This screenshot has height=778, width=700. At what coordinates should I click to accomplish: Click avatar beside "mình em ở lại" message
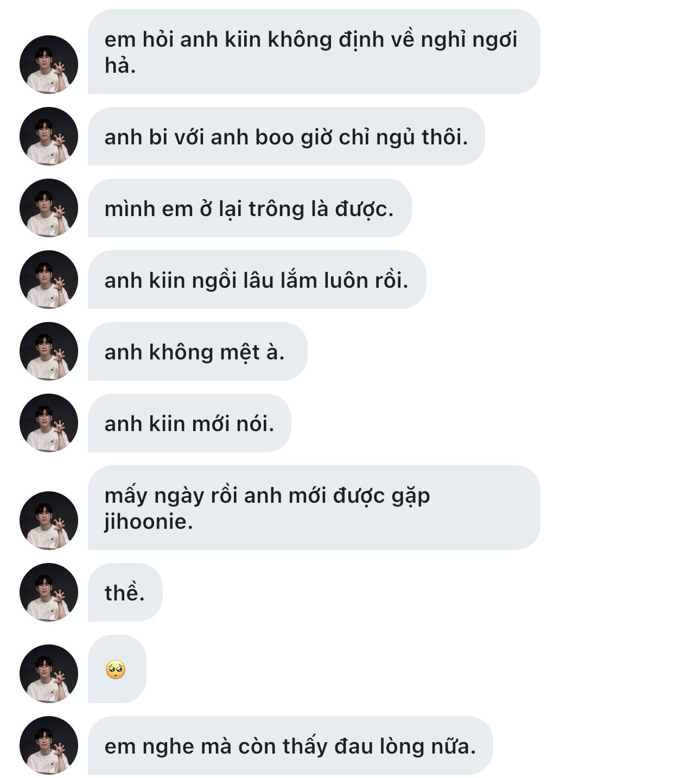(49, 208)
